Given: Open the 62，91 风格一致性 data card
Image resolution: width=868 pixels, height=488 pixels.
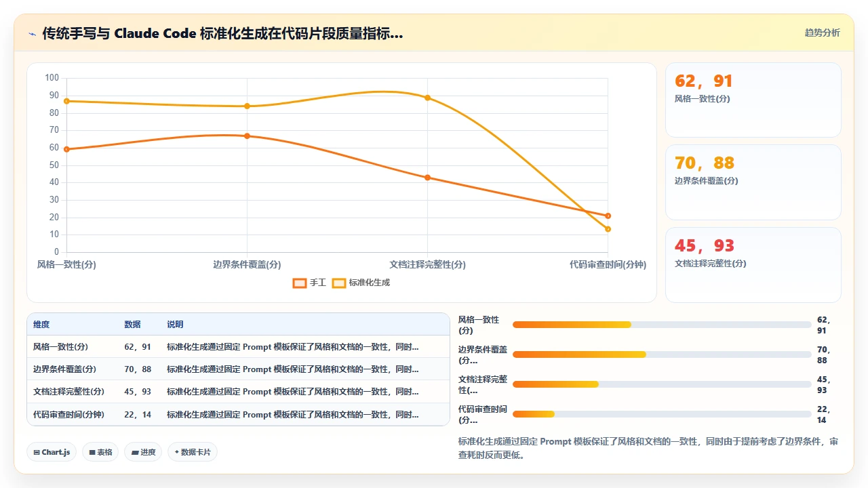Looking at the screenshot, I should point(753,100).
